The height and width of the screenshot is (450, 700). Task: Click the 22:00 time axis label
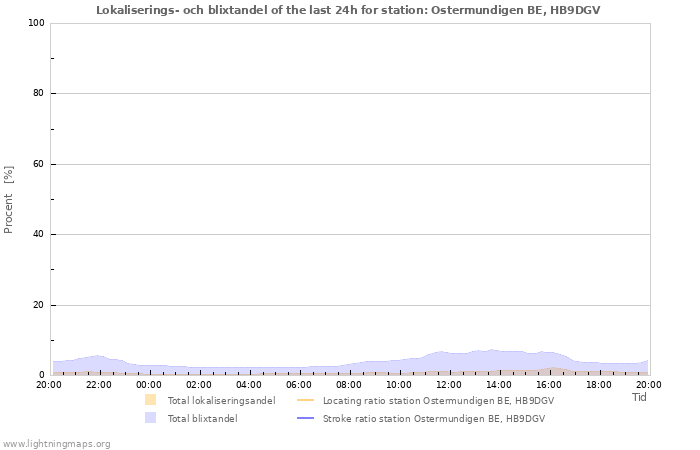[99, 384]
